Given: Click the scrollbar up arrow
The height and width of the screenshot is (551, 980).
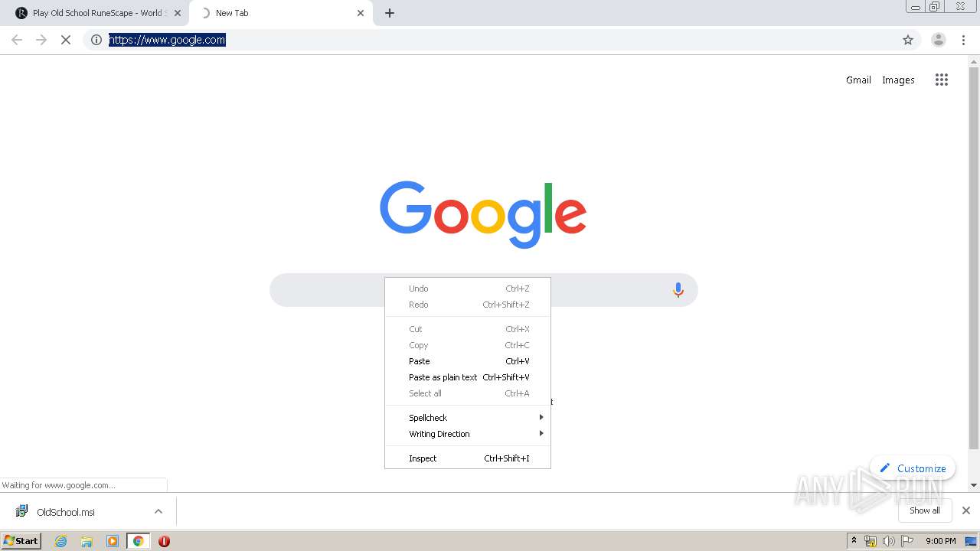Looking at the screenshot, I should click(974, 60).
